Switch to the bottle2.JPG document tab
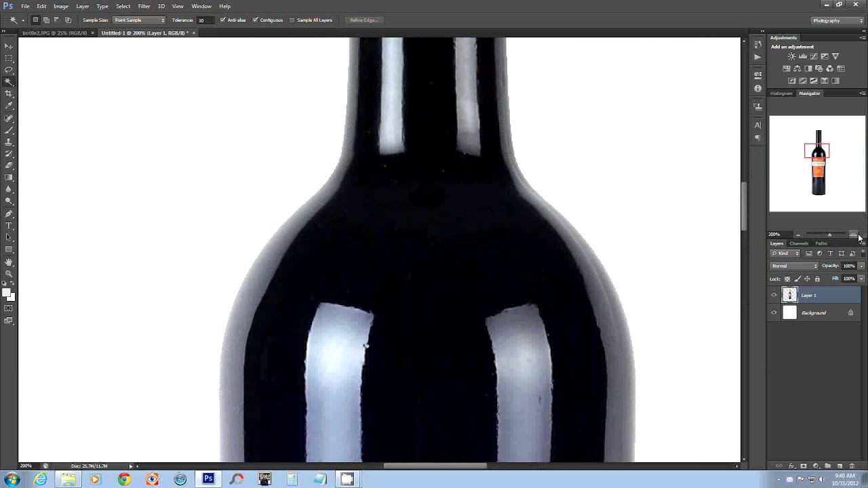 click(54, 33)
